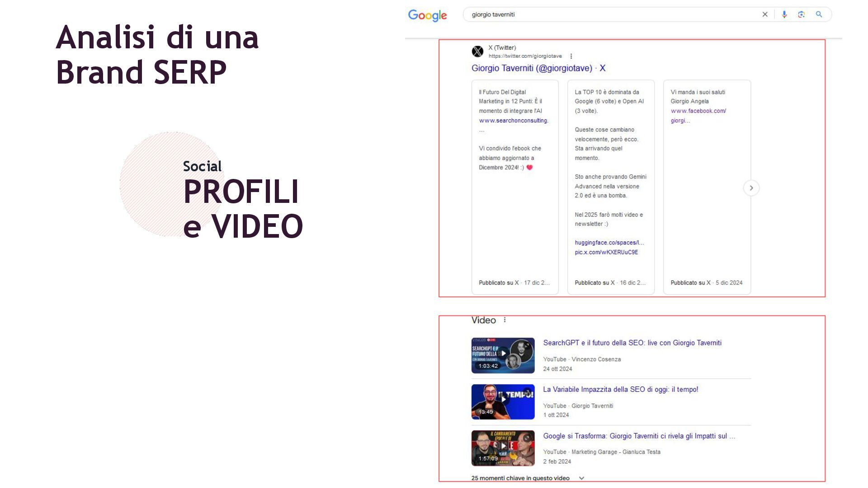Open www.searchonconsulting link in first tweet
The image size is (868, 488).
pos(513,121)
